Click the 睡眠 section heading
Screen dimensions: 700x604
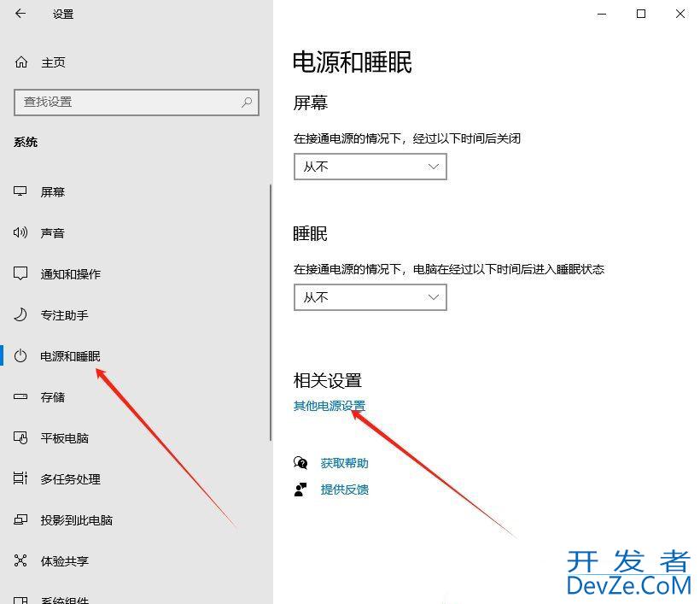point(310,233)
